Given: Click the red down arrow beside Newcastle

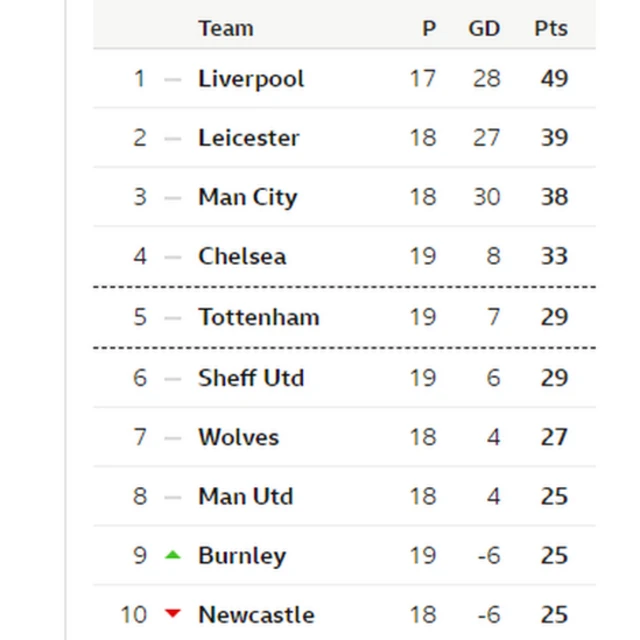Looking at the screenshot, I should click(173, 613).
